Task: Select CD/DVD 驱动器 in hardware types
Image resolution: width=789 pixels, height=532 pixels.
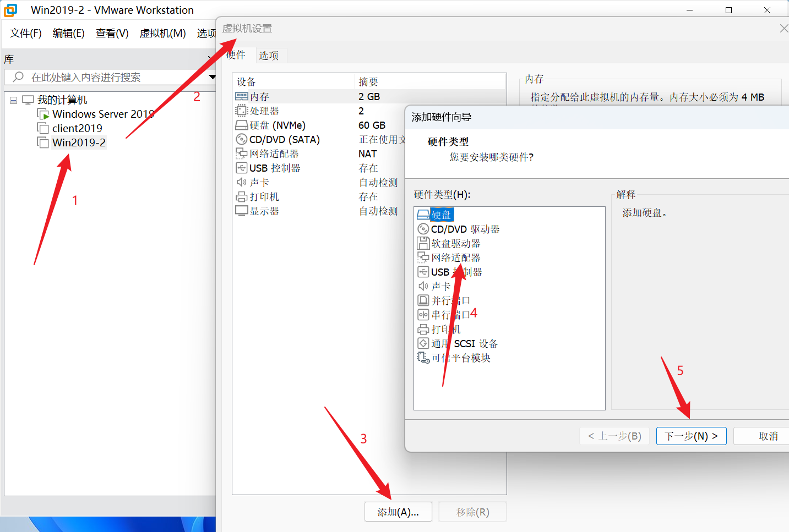Action: click(x=465, y=229)
